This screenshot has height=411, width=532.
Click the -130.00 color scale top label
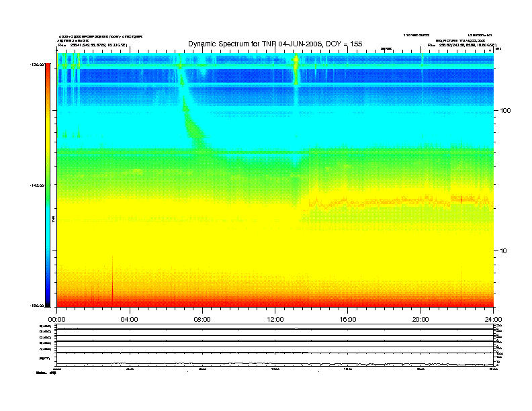coord(37,64)
